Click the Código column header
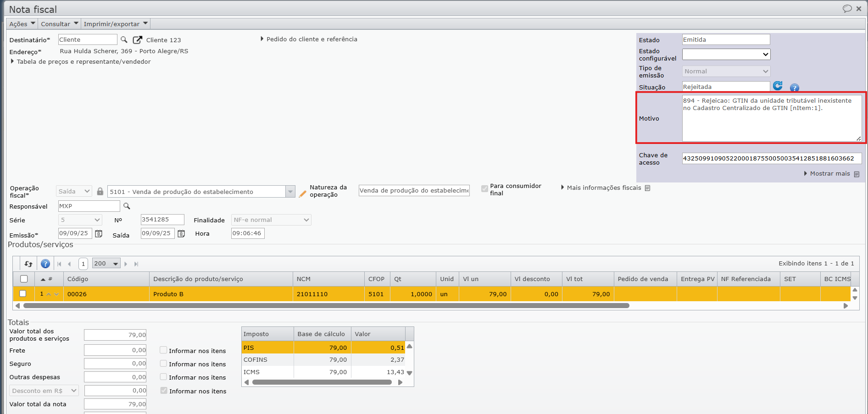Screen dimensions: 868x414 (x=106, y=279)
